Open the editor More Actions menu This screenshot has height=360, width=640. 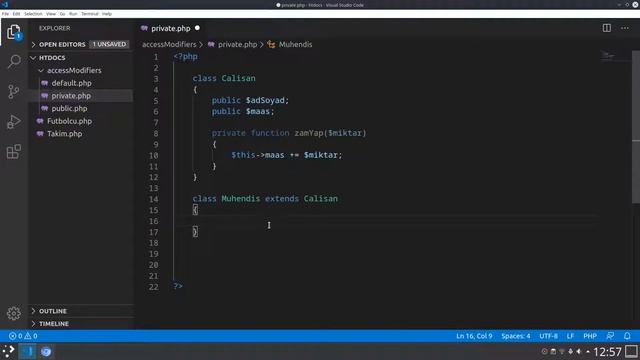click(x=625, y=28)
